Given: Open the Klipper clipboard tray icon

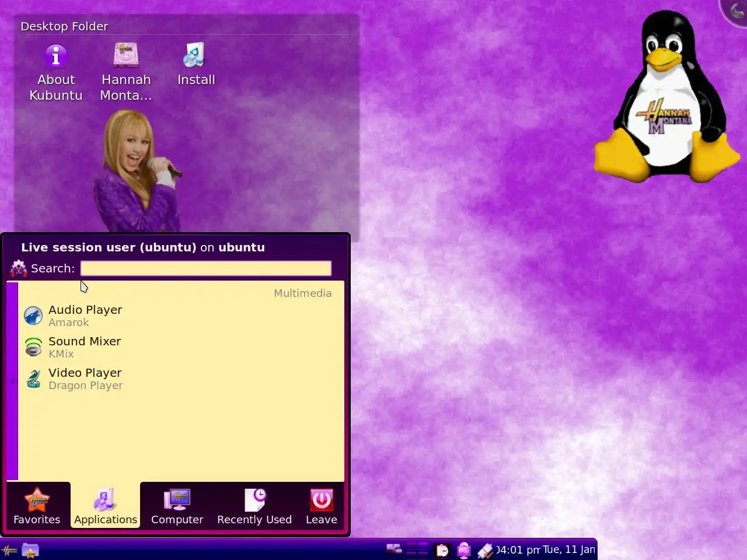Looking at the screenshot, I should [x=442, y=550].
